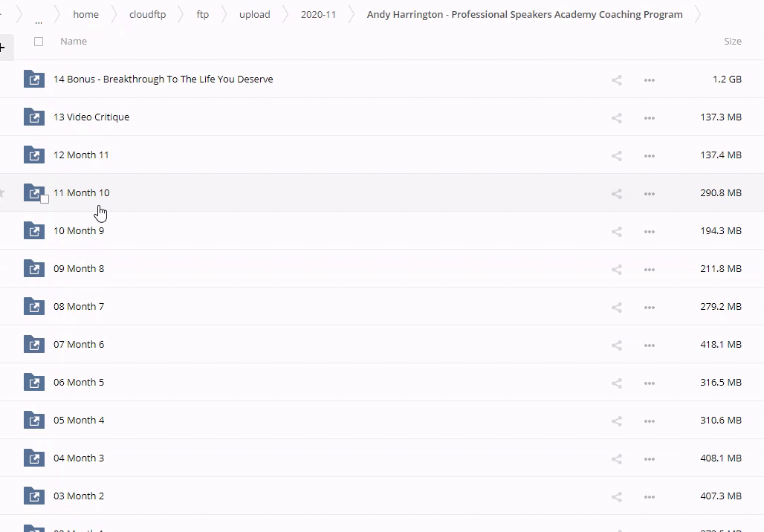Open actions menu for 07 Month 6
Viewport: 764px width, 532px height.
pos(649,346)
